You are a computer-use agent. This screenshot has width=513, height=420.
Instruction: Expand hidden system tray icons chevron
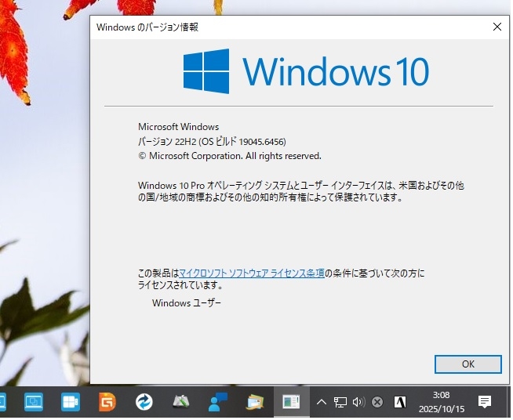[322, 404]
